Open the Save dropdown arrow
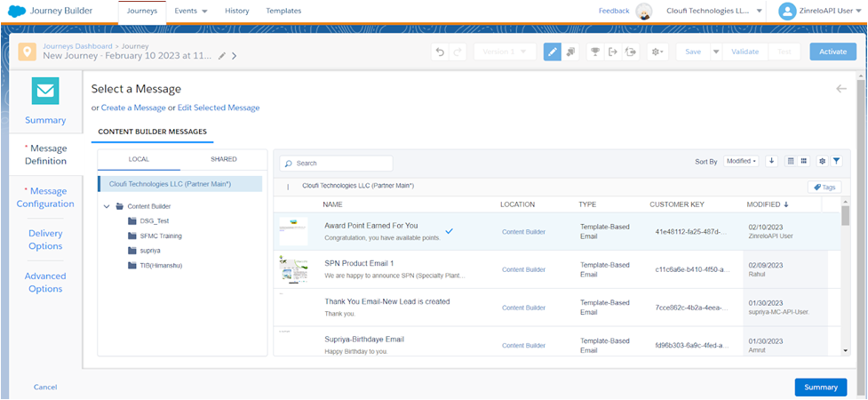Image resolution: width=868 pixels, height=400 pixels. coord(715,52)
